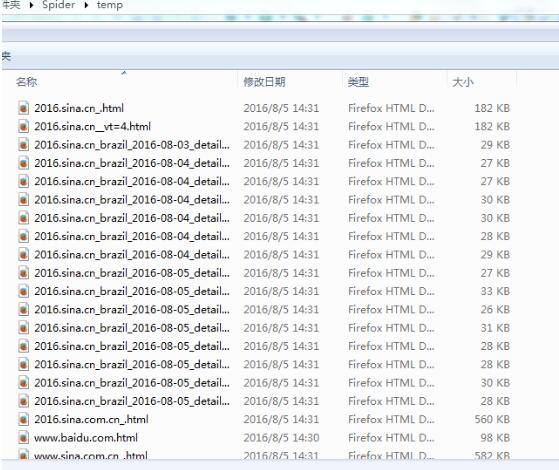Select icon of www.sina.com.cn_.html file

point(24,455)
